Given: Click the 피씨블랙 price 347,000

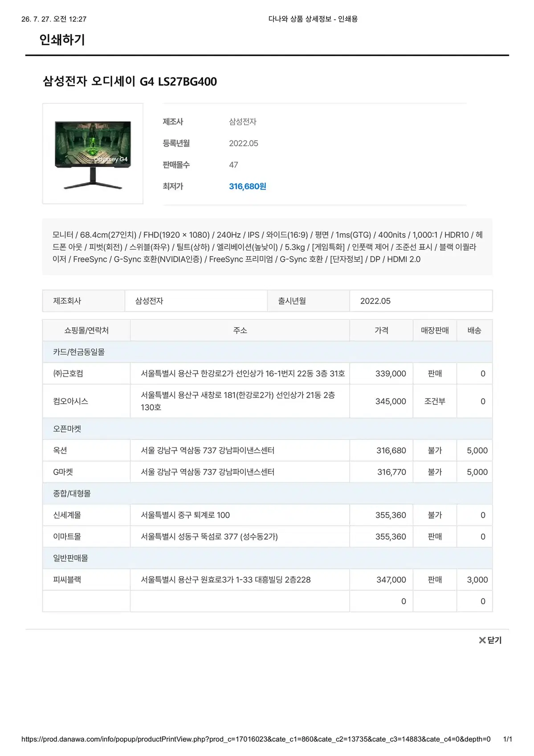Looking at the screenshot, I should pos(391,580).
